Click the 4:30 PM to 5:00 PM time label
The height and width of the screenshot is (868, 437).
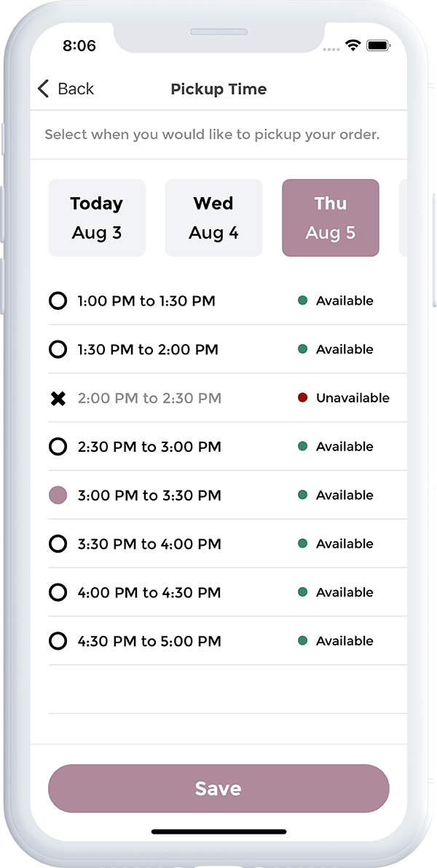(149, 641)
